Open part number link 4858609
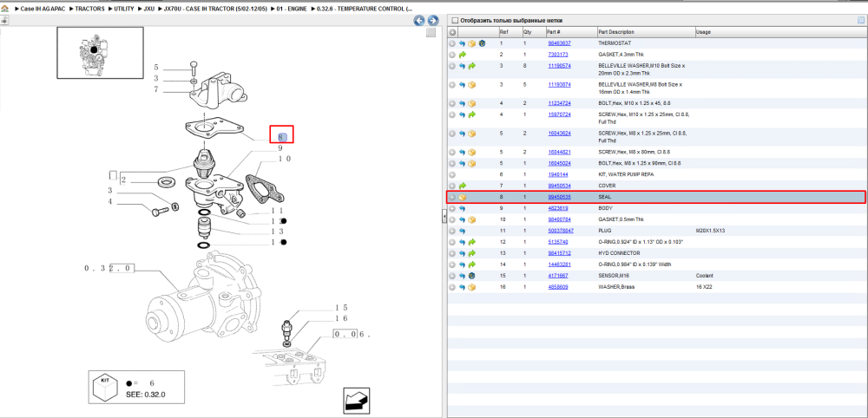The image size is (868, 418). pyautogui.click(x=557, y=287)
